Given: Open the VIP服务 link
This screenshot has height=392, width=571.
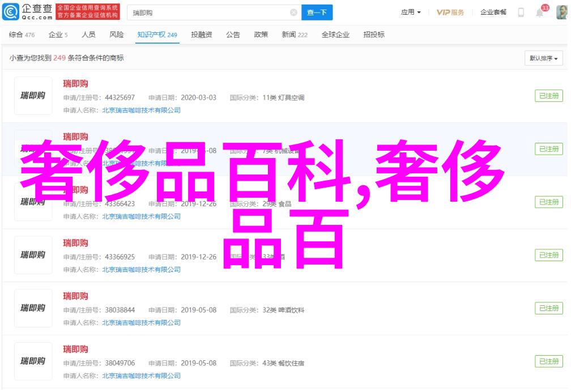Looking at the screenshot, I should click(x=450, y=12).
